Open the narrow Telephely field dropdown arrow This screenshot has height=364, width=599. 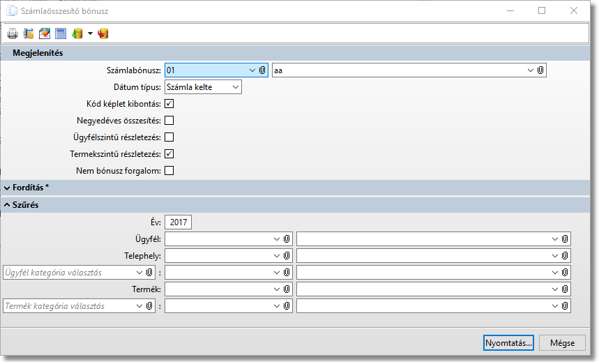pos(277,256)
